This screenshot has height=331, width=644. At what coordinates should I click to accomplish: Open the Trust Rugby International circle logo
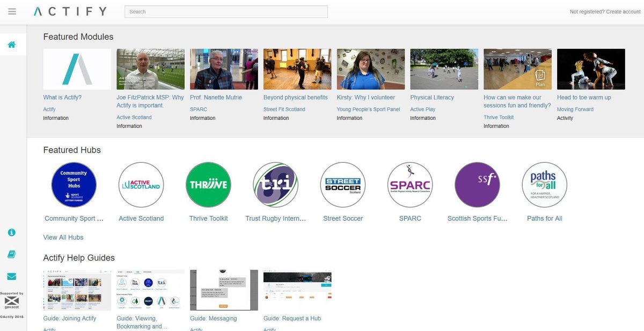click(x=275, y=184)
